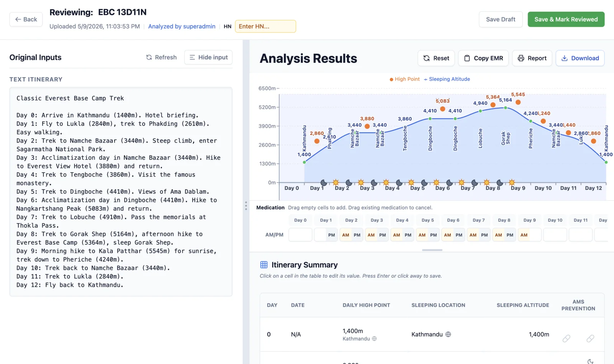Click Save & Mark Reviewed
Screen dimensions: 614x364
point(566,19)
